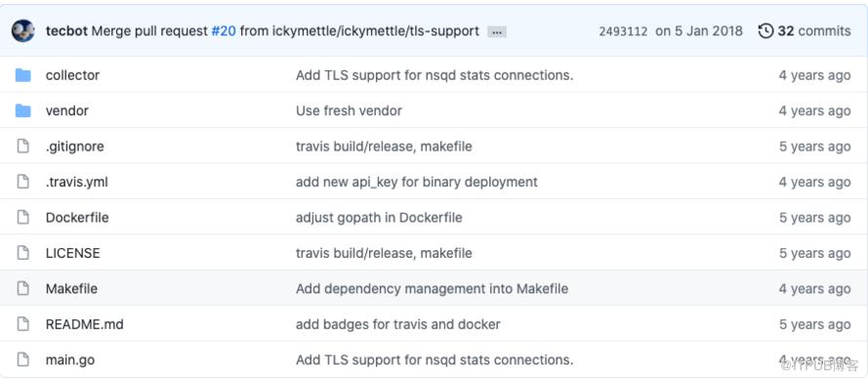The width and height of the screenshot is (868, 380).
Task: Click the file icon beside .travis.yml
Action: tap(22, 182)
